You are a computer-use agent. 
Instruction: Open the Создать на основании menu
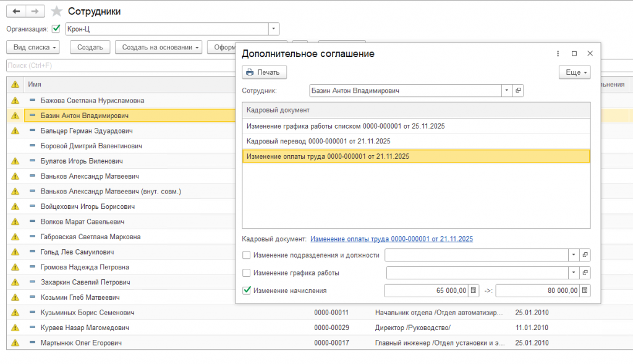(x=158, y=47)
